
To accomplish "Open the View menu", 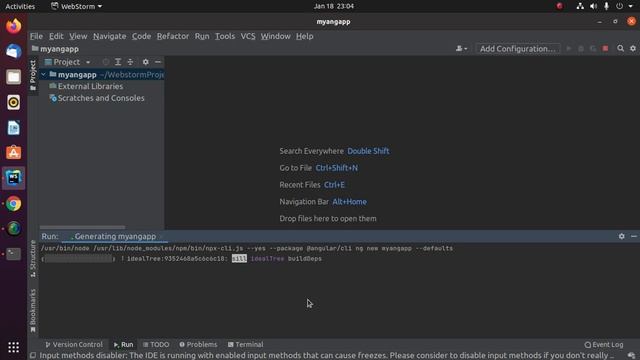I will (78, 36).
